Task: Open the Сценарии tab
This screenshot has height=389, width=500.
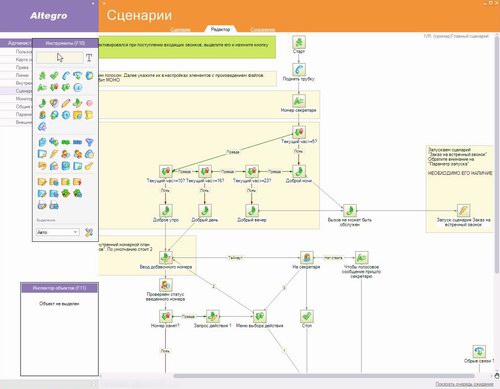Action: coord(181,29)
